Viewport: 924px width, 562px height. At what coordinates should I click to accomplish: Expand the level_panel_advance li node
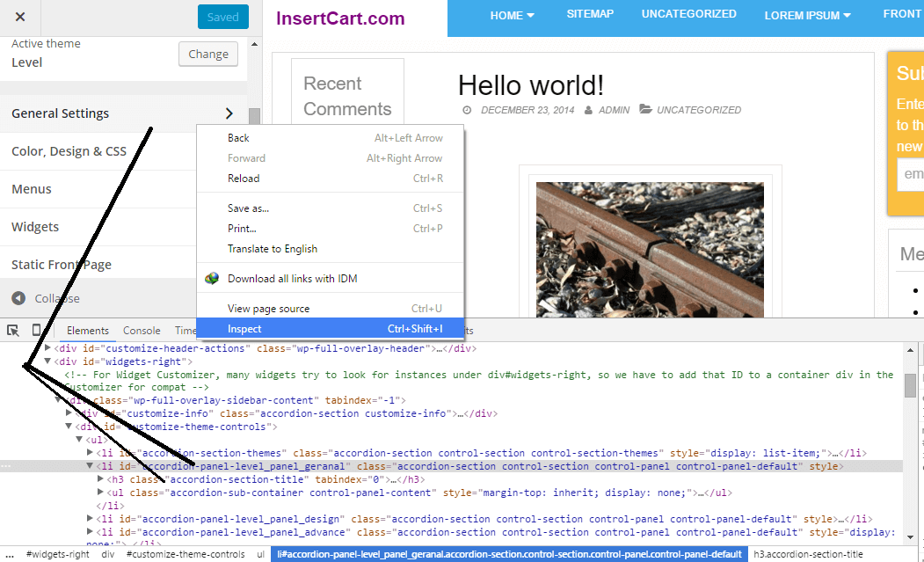coord(91,532)
